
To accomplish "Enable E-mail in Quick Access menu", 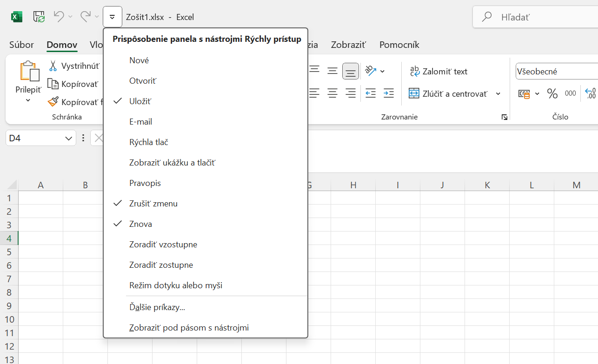I will coord(206,122).
